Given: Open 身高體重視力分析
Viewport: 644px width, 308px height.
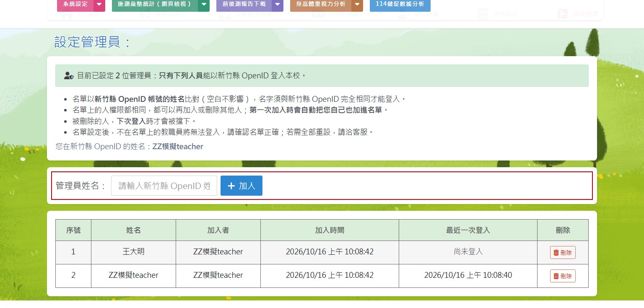Looking at the screenshot, I should coord(321,5).
